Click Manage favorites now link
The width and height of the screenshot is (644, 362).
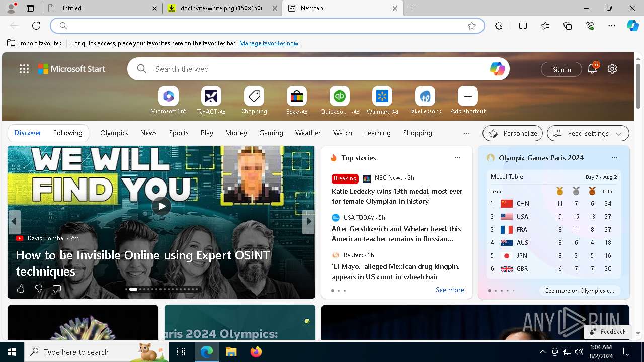pos(269,43)
